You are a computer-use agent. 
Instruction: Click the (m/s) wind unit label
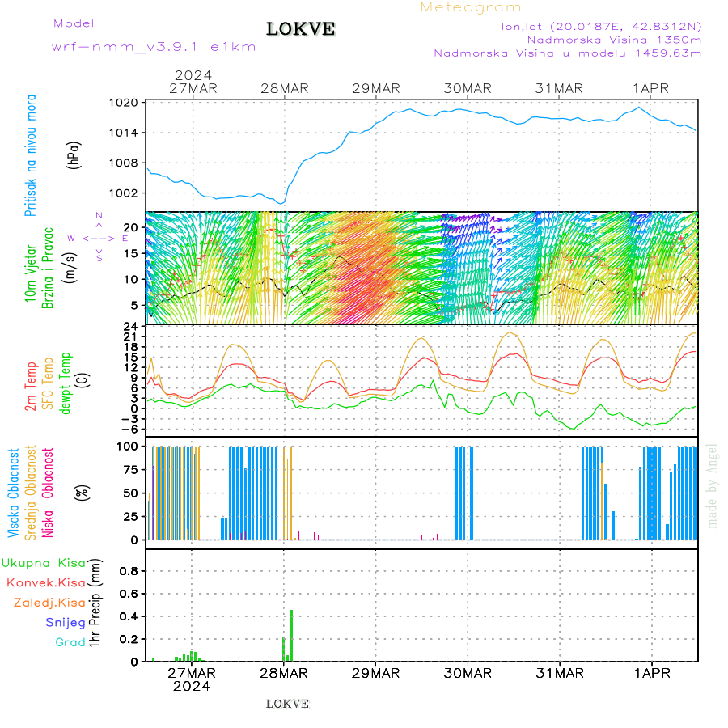point(70,268)
